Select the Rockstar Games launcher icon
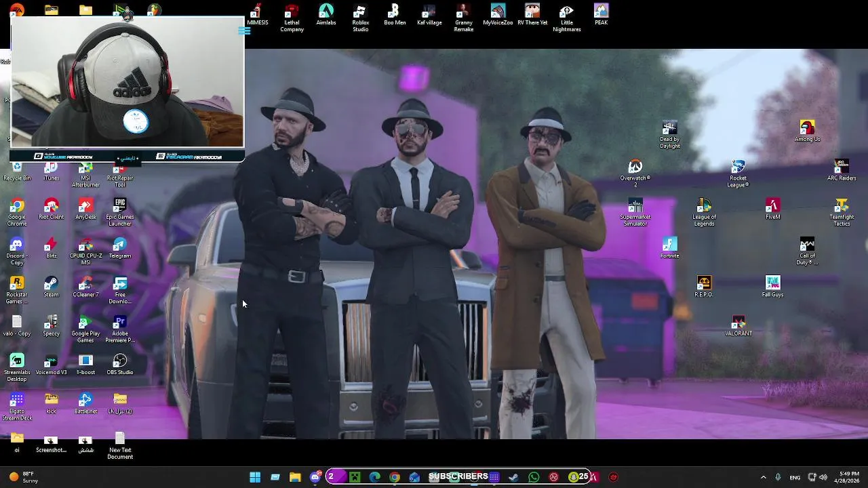Image resolution: width=868 pixels, height=488 pixels. click(17, 289)
